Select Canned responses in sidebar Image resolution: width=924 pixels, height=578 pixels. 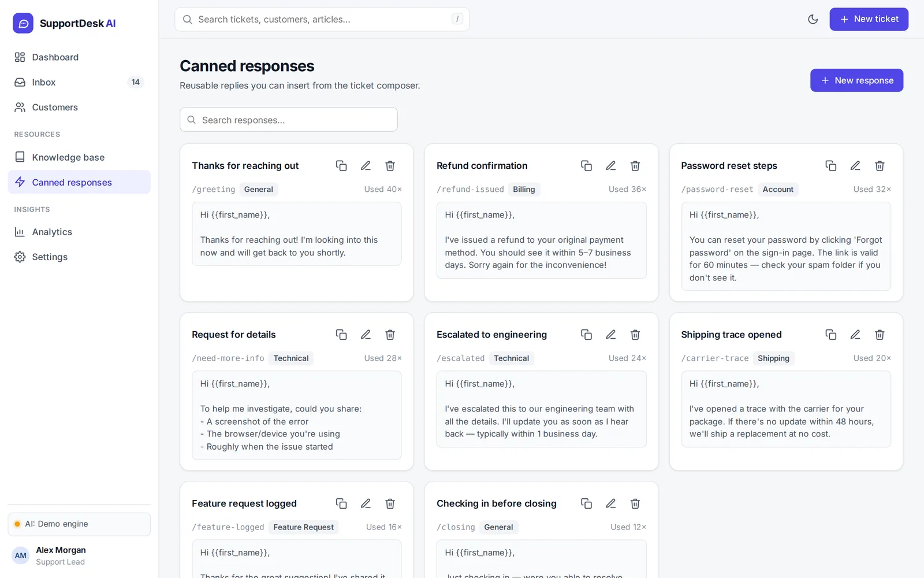(79, 182)
